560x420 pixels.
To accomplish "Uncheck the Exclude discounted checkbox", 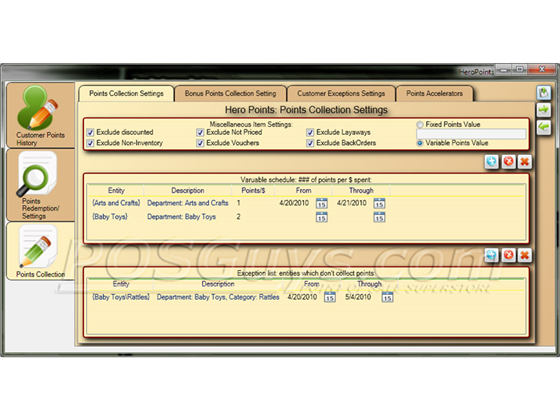I will pyautogui.click(x=91, y=132).
